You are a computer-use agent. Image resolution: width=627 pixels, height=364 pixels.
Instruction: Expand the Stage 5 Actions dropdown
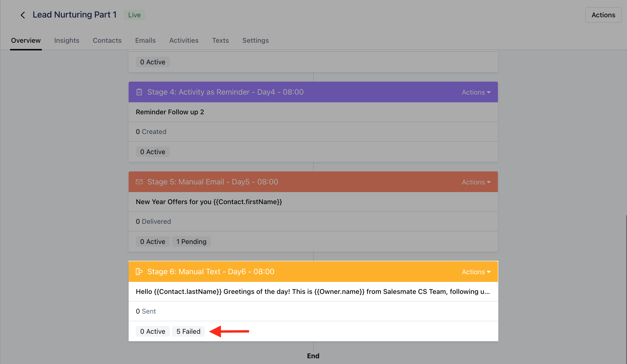click(x=476, y=182)
